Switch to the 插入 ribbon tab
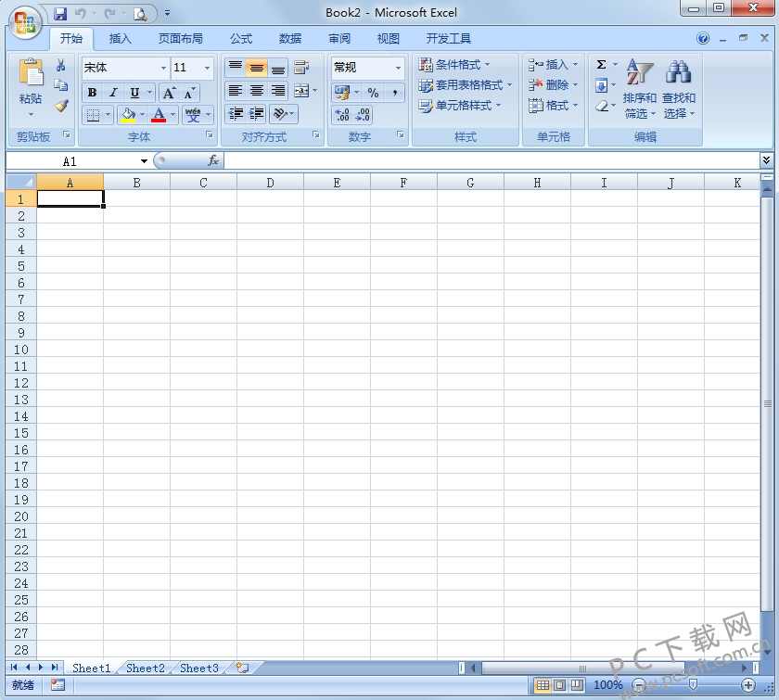Image resolution: width=779 pixels, height=700 pixels. click(120, 39)
